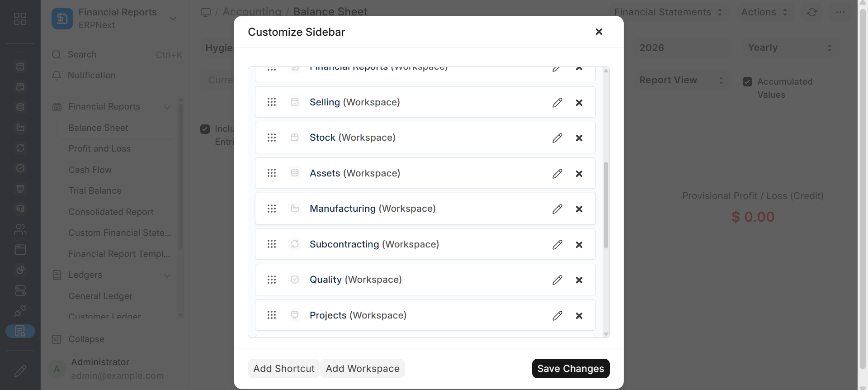Open the Report View dropdown

click(681, 80)
